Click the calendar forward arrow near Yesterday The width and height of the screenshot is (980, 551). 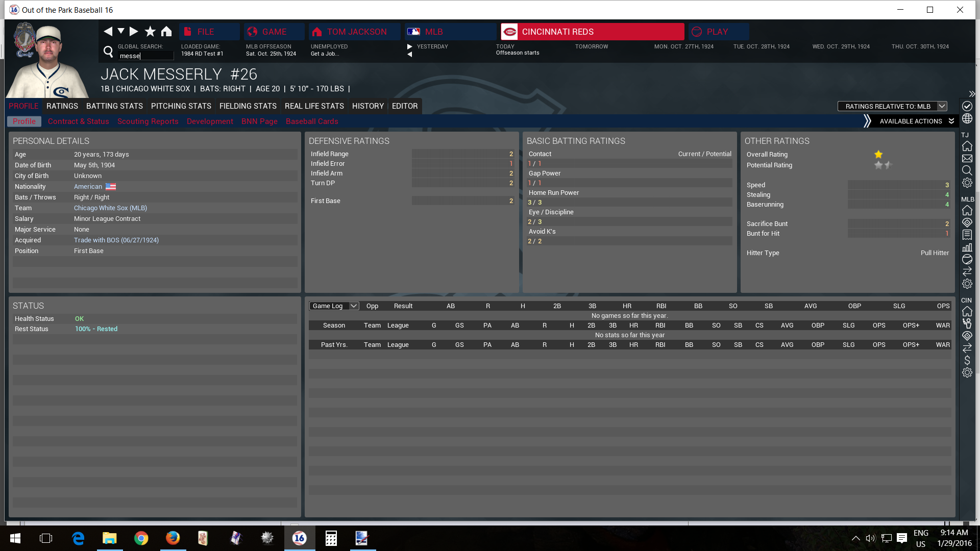(x=409, y=46)
